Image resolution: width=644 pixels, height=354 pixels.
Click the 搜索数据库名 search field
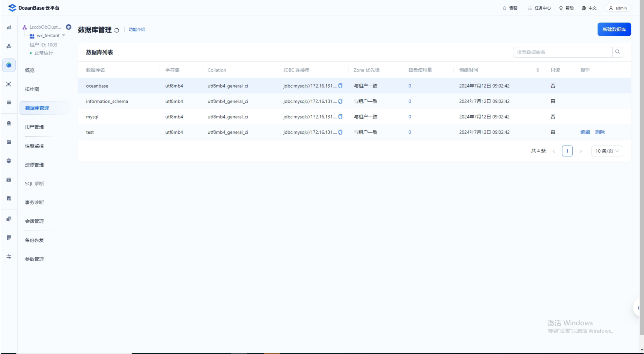tap(562, 52)
